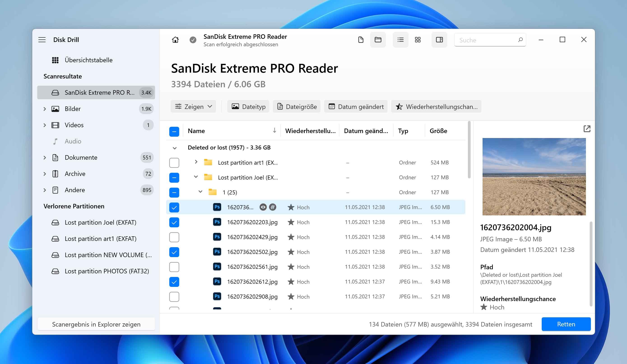Open the Datum geändert filter

[356, 106]
